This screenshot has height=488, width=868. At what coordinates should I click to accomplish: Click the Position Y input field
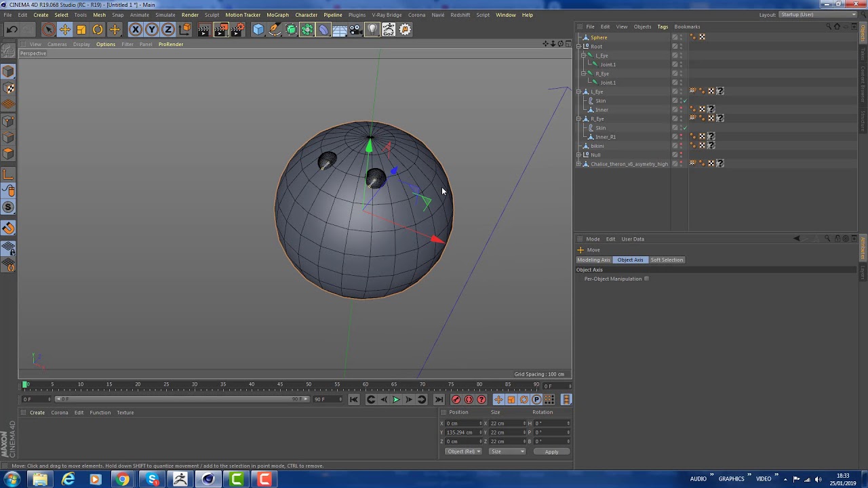click(x=462, y=432)
